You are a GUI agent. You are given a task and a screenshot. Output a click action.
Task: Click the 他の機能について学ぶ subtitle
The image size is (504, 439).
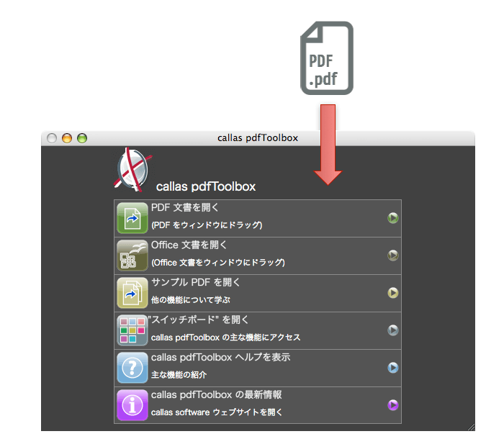tap(191, 300)
